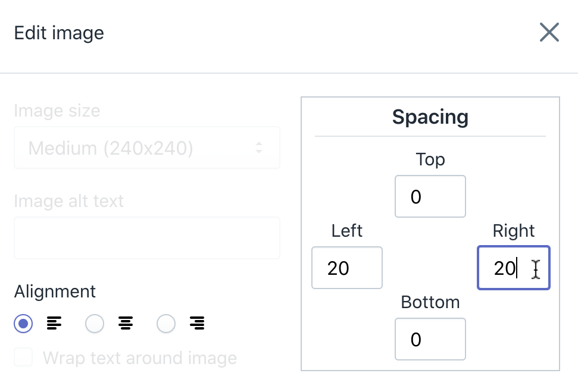Click the Bottom spacing input
Image resolution: width=578 pixels, height=392 pixels.
click(x=430, y=339)
